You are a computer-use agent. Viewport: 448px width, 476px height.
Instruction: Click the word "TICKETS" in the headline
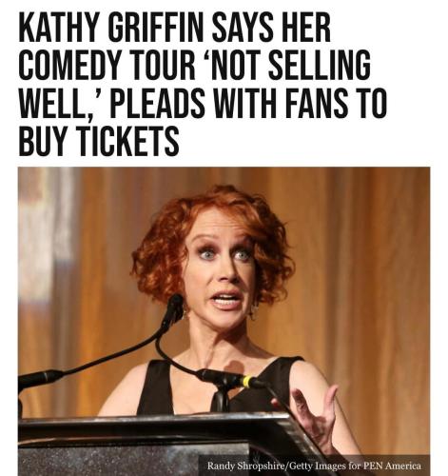coord(129,141)
